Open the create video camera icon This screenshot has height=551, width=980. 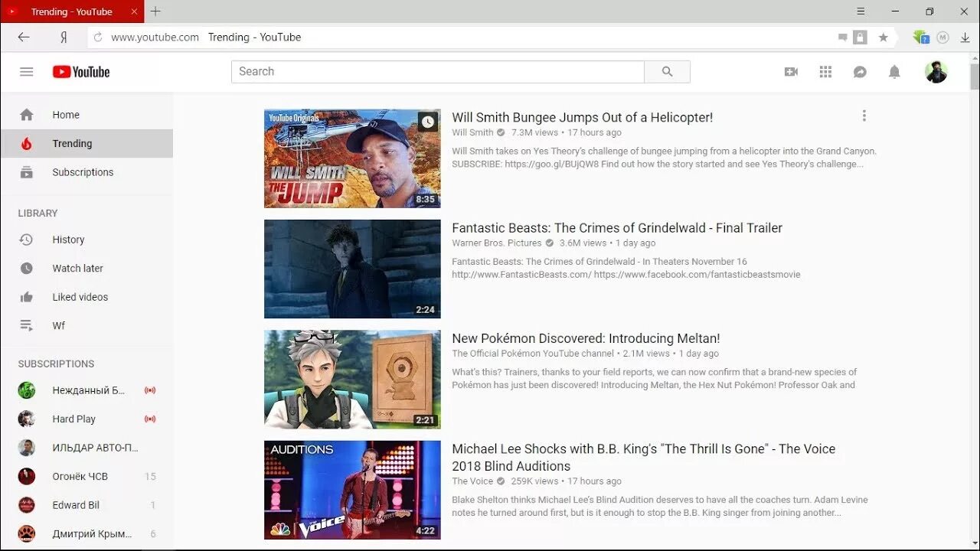[x=791, y=72]
